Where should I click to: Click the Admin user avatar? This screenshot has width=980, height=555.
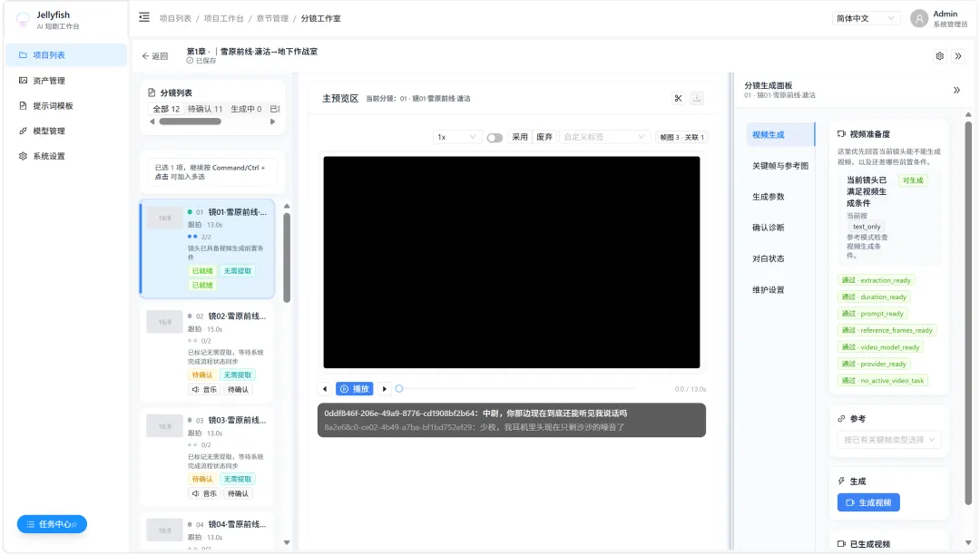[918, 19]
